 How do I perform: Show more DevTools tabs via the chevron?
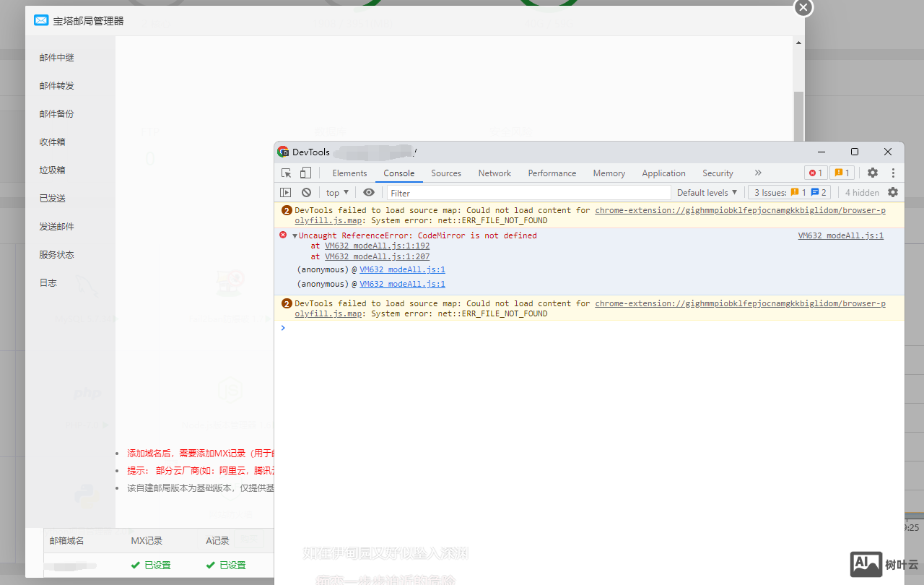757,173
